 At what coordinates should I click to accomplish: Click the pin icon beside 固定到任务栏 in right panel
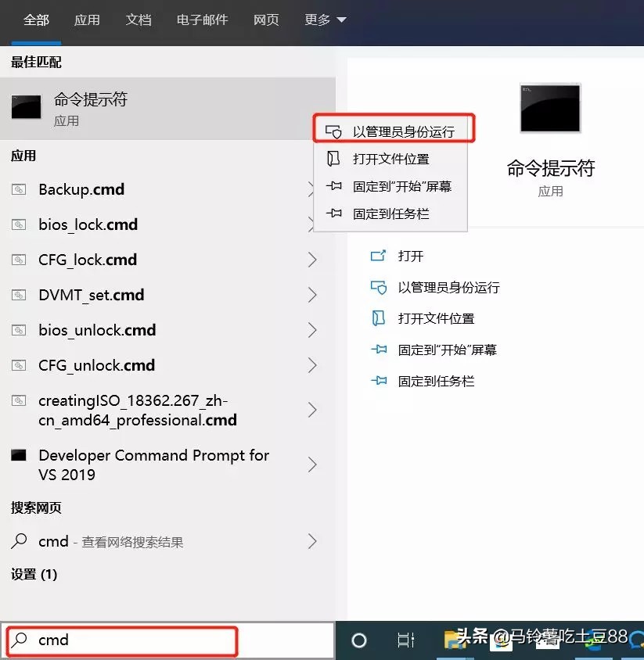[x=380, y=381]
